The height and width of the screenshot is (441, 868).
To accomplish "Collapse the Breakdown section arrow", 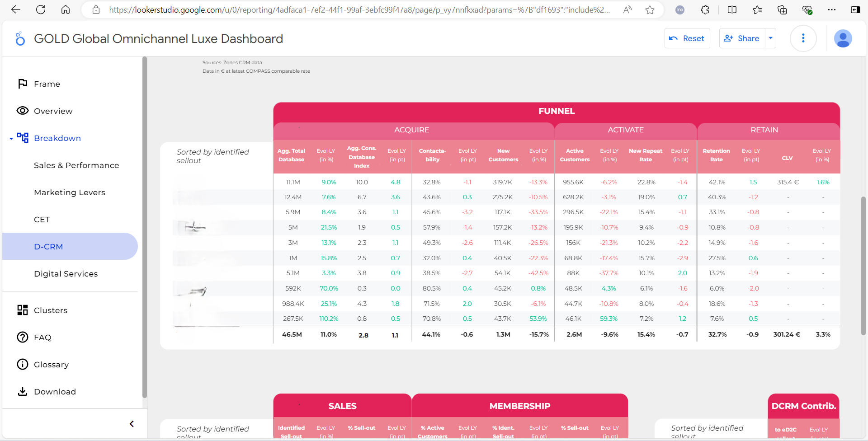I will tap(11, 139).
